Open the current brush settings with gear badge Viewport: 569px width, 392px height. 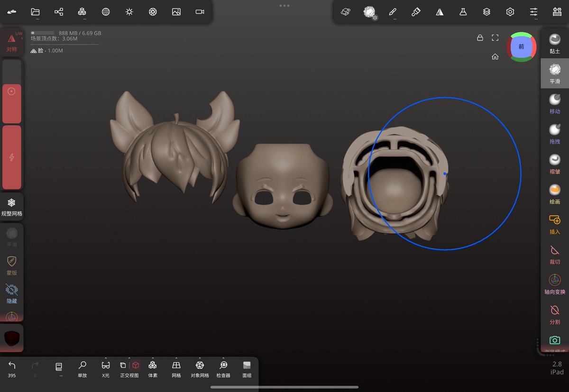point(370,12)
